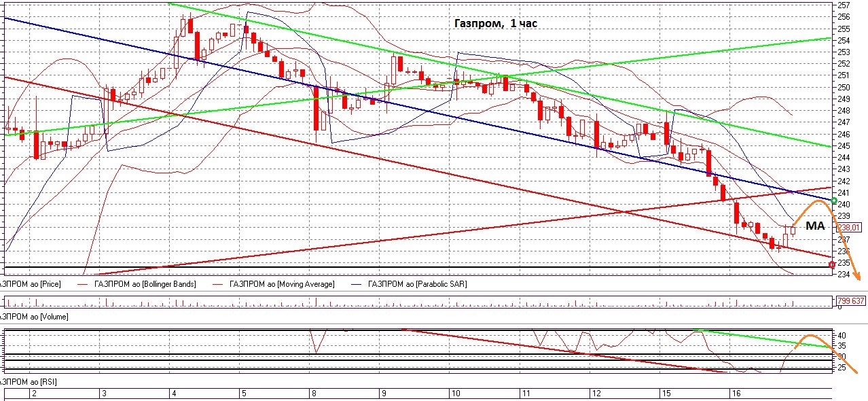Select the [Volume] panel label
This screenshot has height=401, width=868.
34,316
